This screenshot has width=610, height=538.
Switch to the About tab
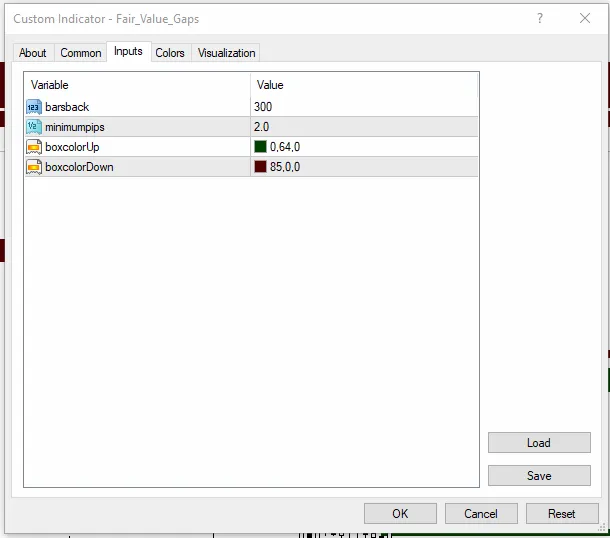[33, 53]
